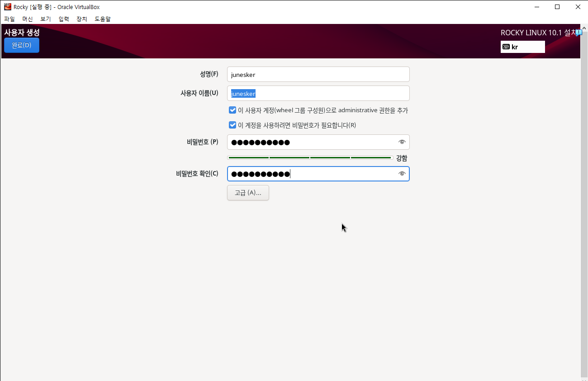The width and height of the screenshot is (588, 381).
Task: Click the 완료(D) done button
Action: click(x=22, y=45)
